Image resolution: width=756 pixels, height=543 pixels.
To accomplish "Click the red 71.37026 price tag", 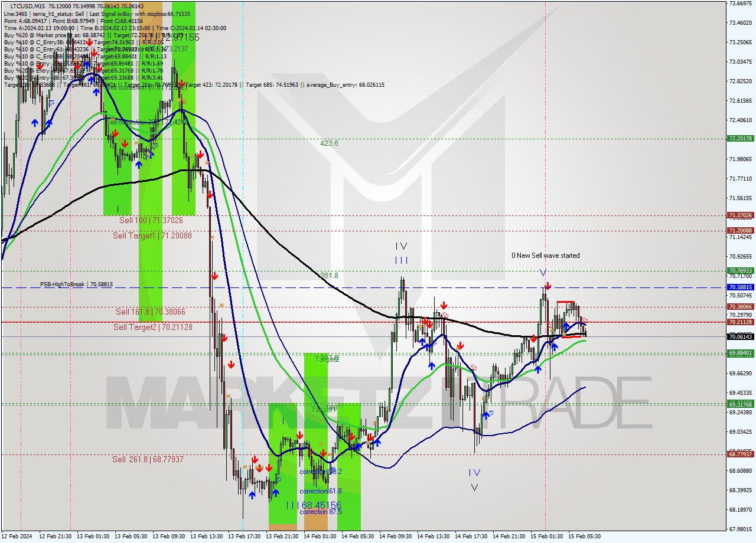I will [x=740, y=215].
